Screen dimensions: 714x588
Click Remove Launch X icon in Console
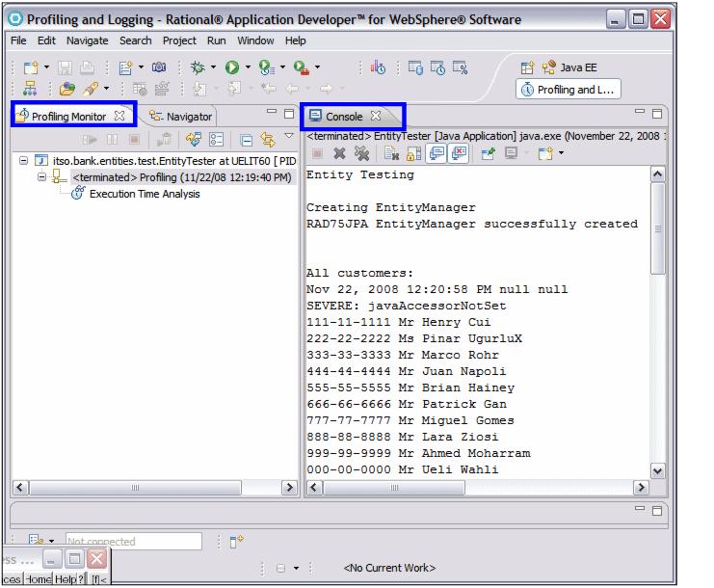[x=339, y=154]
